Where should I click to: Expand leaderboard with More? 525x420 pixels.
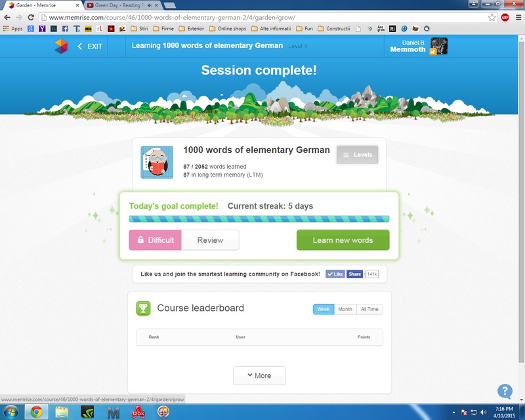(x=259, y=375)
